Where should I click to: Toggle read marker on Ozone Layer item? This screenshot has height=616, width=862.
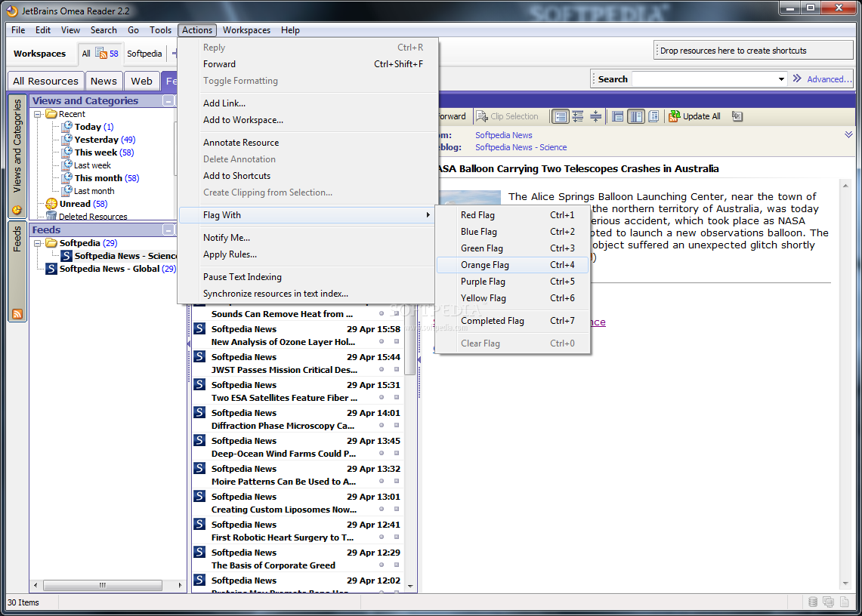point(382,341)
